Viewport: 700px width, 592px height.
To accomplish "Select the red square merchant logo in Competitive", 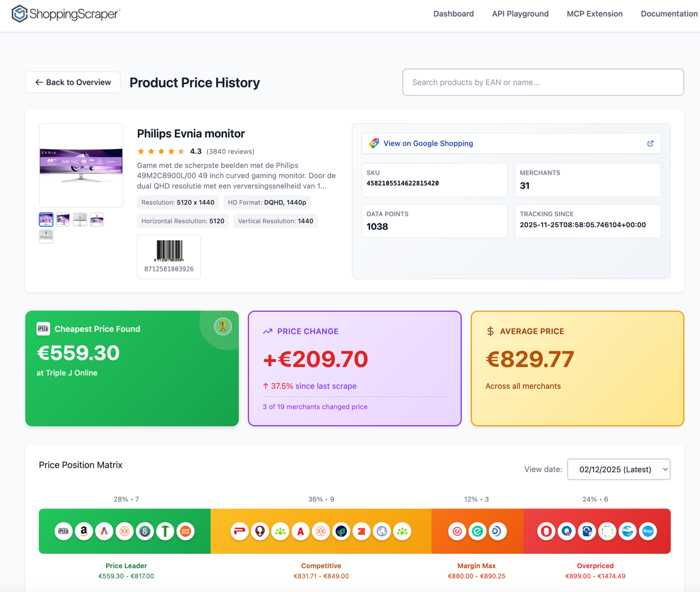I will (x=362, y=531).
